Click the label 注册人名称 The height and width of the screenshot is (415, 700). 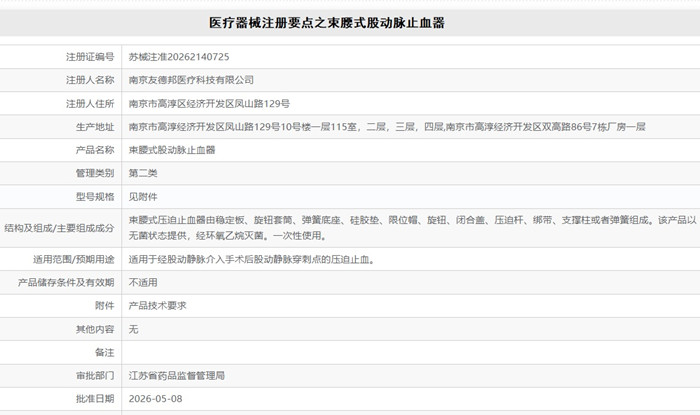(90, 80)
